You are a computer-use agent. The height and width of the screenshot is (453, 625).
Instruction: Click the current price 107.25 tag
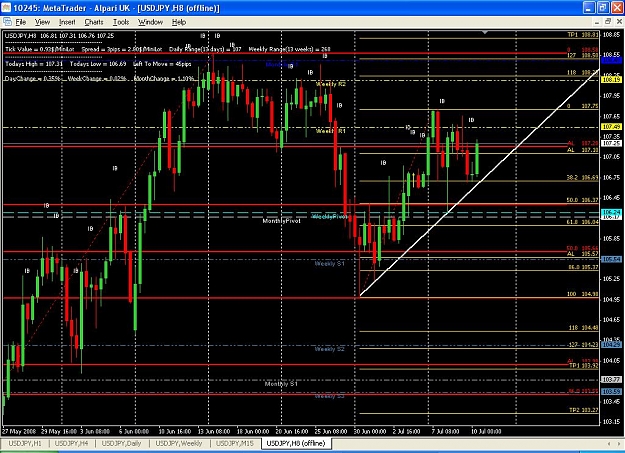coord(611,143)
